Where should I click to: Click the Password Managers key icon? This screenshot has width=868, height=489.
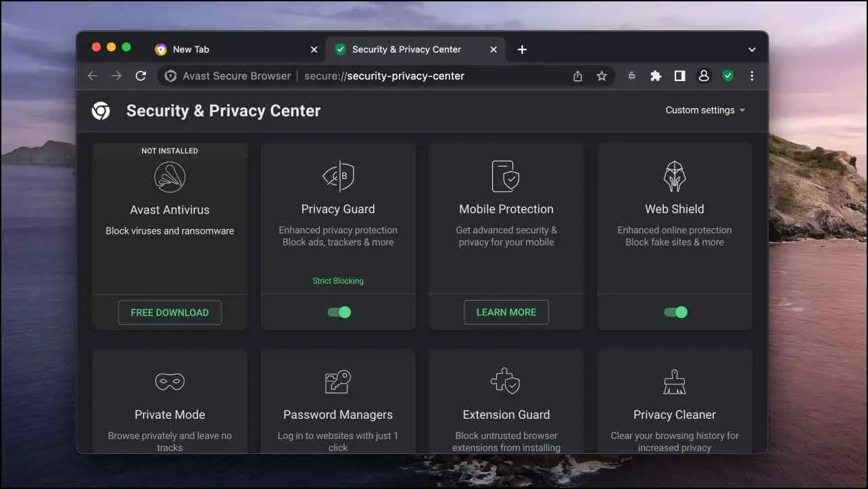[x=338, y=382]
